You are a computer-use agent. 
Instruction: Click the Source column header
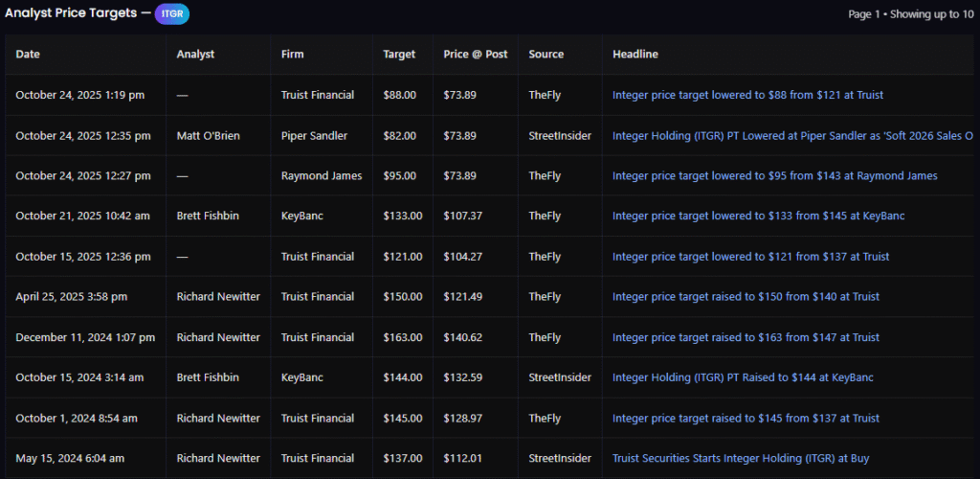click(546, 55)
